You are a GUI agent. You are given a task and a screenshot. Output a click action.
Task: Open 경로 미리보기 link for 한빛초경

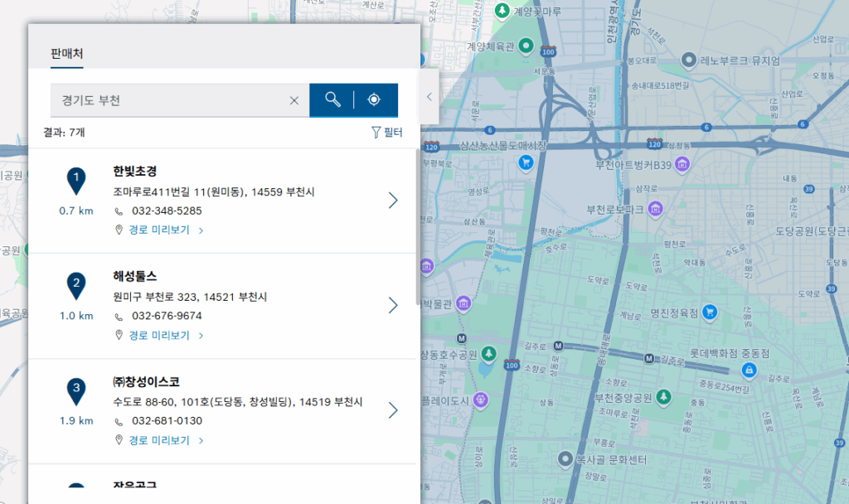[x=160, y=230]
